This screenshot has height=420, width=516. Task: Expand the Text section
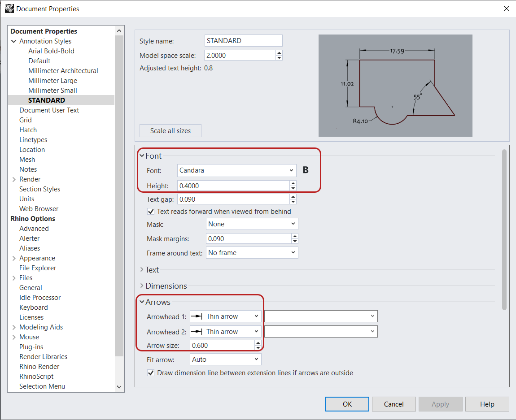click(x=152, y=270)
